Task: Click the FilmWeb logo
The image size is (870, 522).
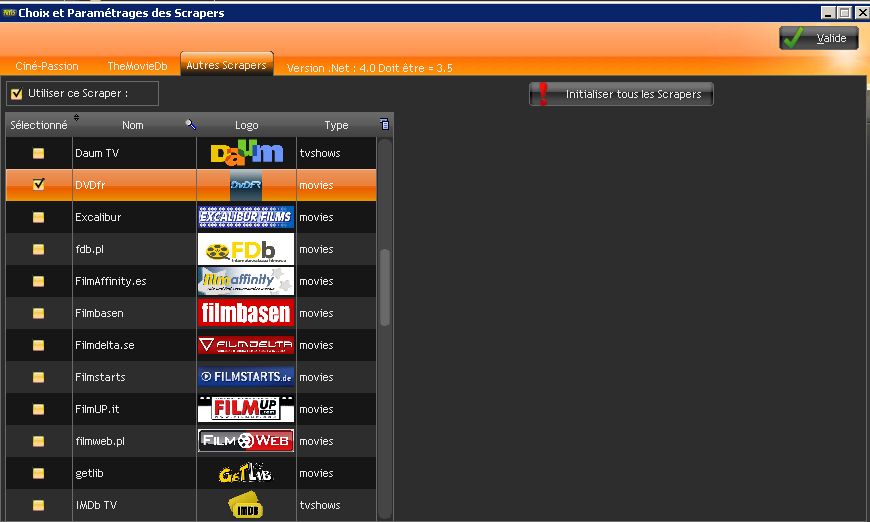Action: point(246,441)
